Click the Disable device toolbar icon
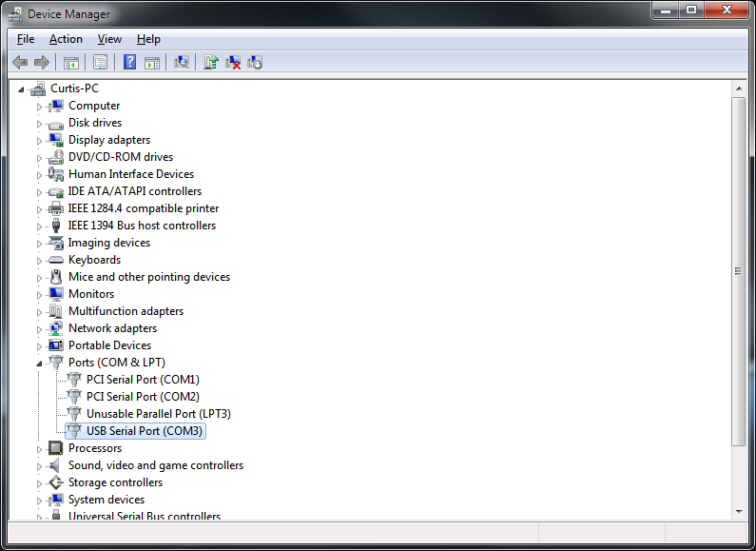Viewport: 756px width, 551px height. tap(255, 62)
